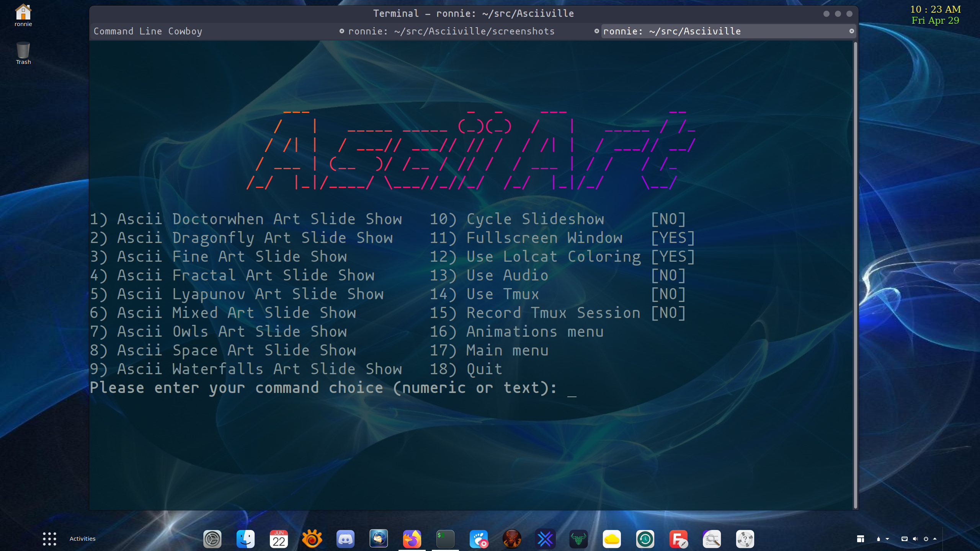Launch Thunderbird mail from the dock

(x=379, y=539)
